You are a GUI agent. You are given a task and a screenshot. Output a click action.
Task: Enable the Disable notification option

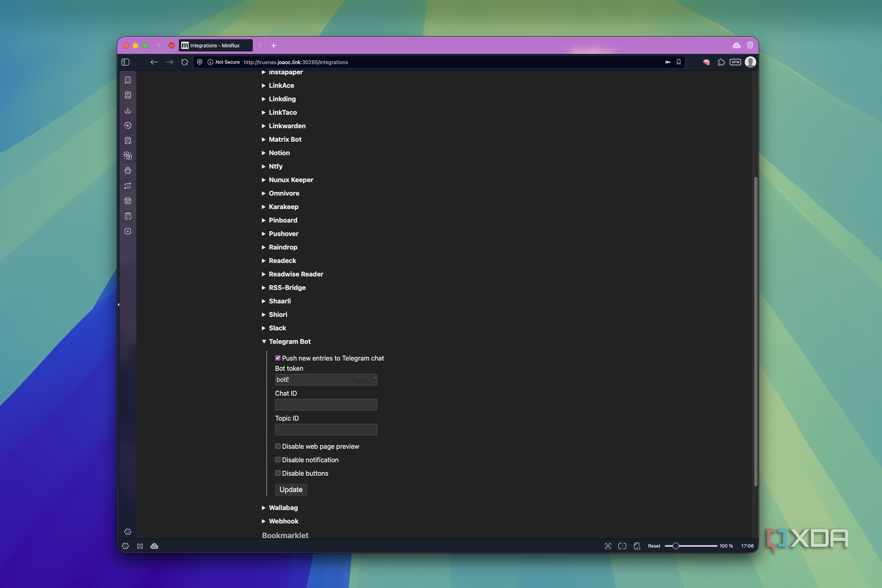click(x=277, y=459)
